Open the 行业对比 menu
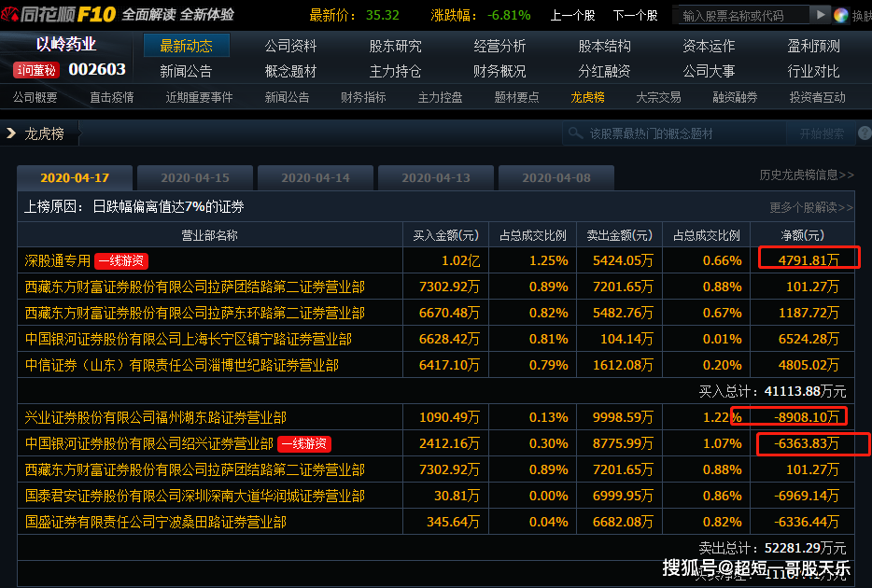 coord(813,71)
